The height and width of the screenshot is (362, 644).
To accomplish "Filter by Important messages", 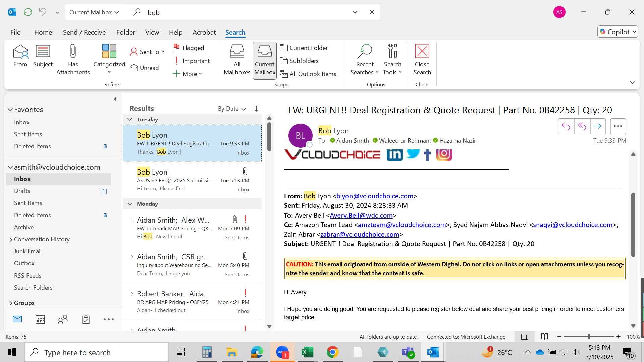I will point(192,61).
